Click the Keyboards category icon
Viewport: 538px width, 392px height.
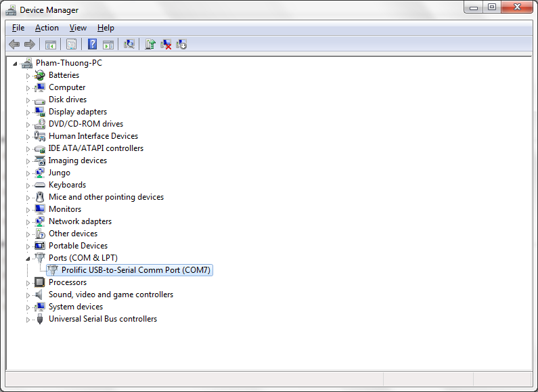point(40,185)
